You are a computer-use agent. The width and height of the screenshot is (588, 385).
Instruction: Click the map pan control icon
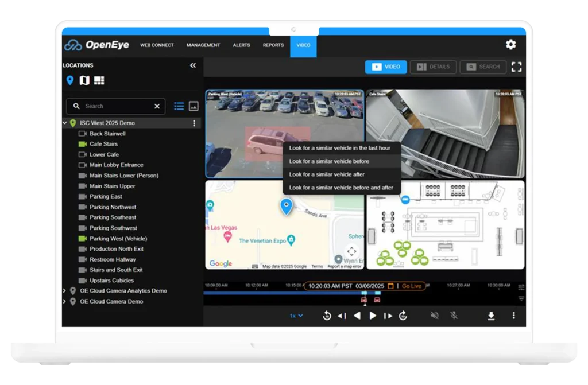351,251
